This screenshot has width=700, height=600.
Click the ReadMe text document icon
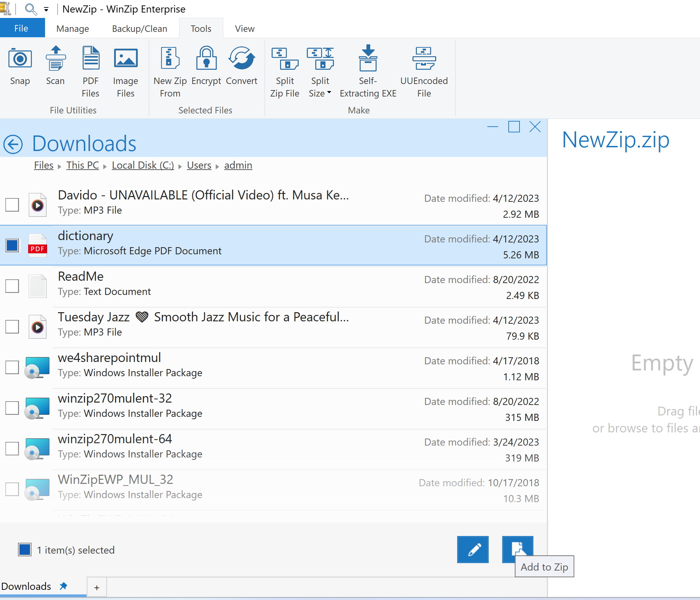[38, 286]
